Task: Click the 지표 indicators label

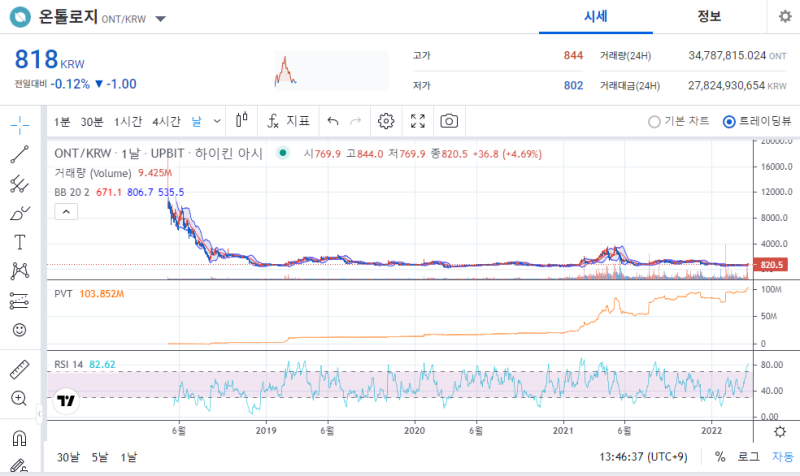Action: 298,121
